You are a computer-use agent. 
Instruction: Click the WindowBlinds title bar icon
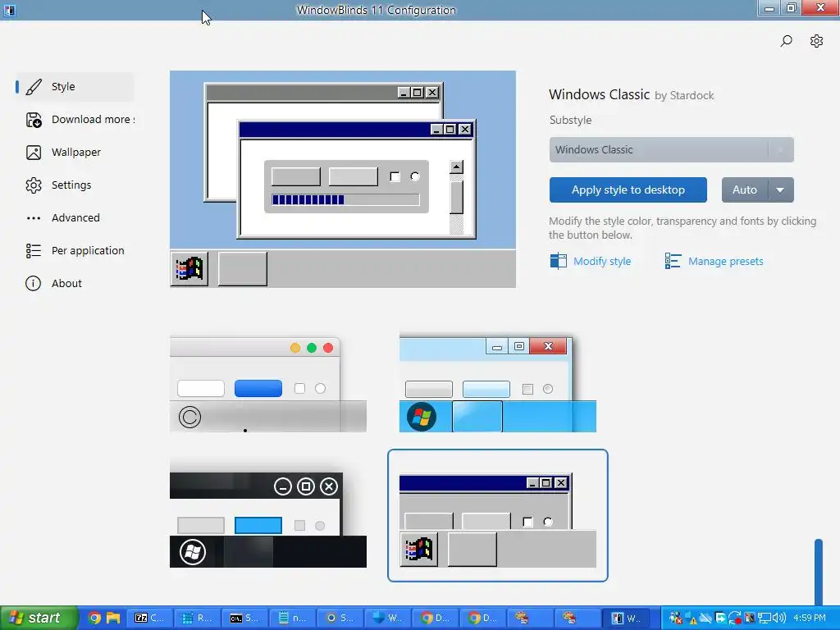point(10,10)
